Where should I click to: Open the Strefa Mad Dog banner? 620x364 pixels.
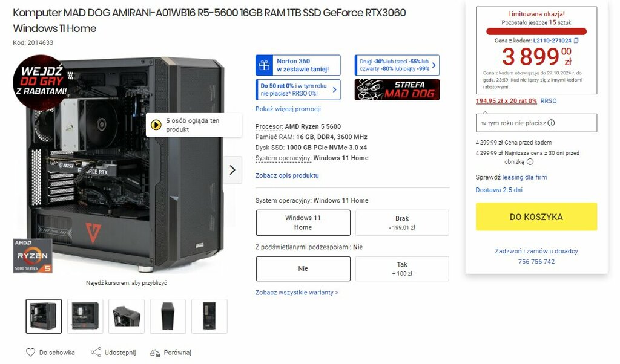click(x=397, y=89)
